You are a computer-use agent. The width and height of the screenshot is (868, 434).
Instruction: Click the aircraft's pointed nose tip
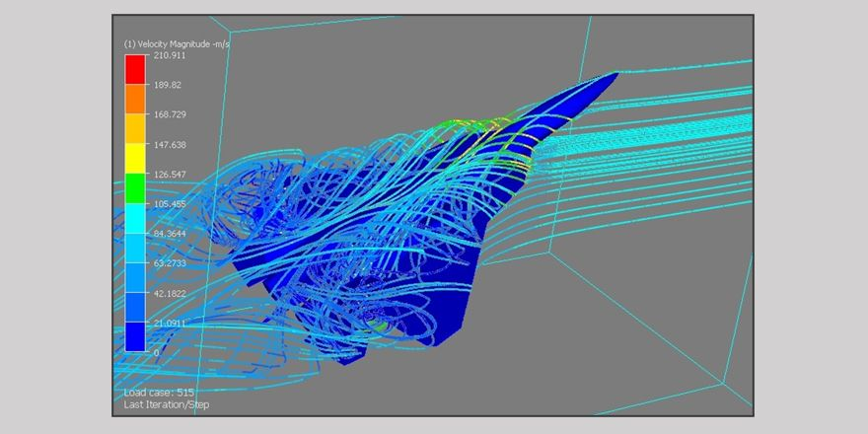(615, 74)
